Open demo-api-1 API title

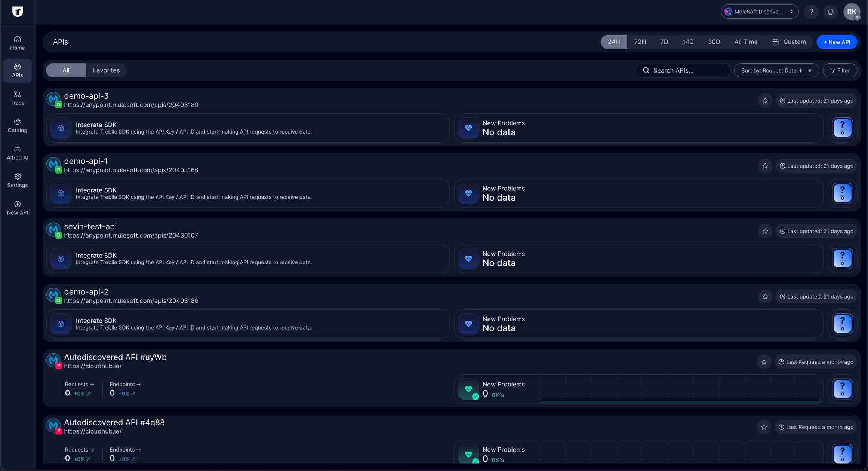(x=86, y=161)
